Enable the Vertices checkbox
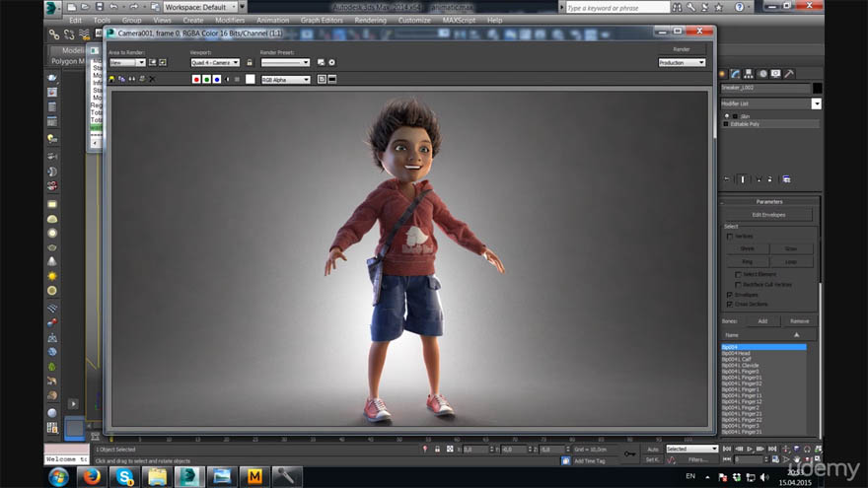 pyautogui.click(x=730, y=237)
